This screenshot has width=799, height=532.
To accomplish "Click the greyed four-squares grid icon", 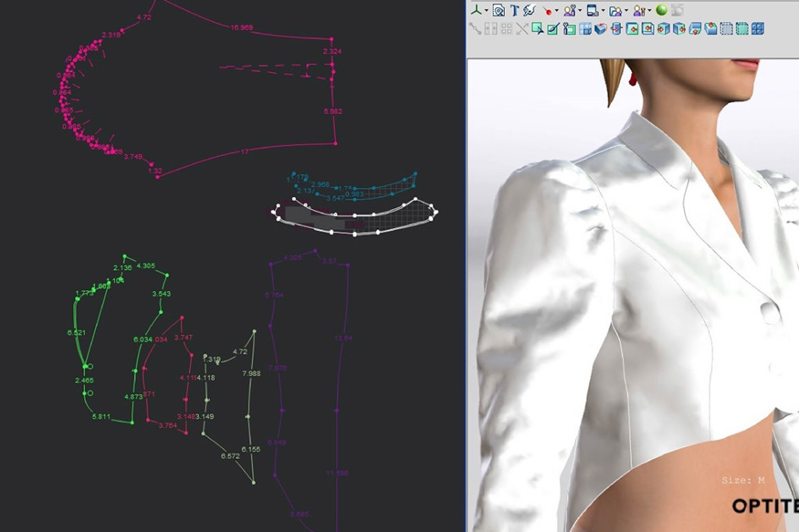I will (506, 29).
